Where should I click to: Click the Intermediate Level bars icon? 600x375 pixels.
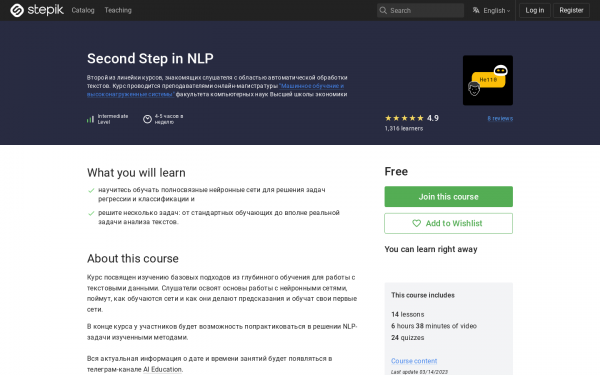click(90, 119)
